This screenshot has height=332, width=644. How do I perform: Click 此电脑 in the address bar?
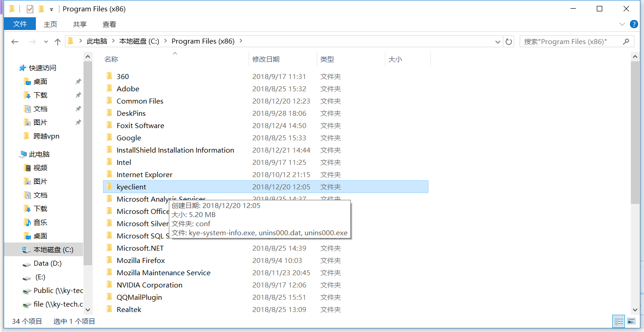[97, 41]
